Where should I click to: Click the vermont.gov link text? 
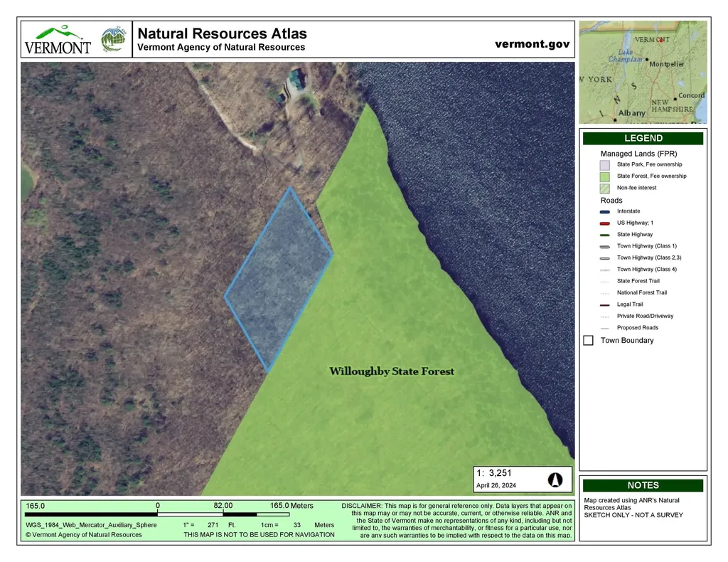pyautogui.click(x=532, y=44)
